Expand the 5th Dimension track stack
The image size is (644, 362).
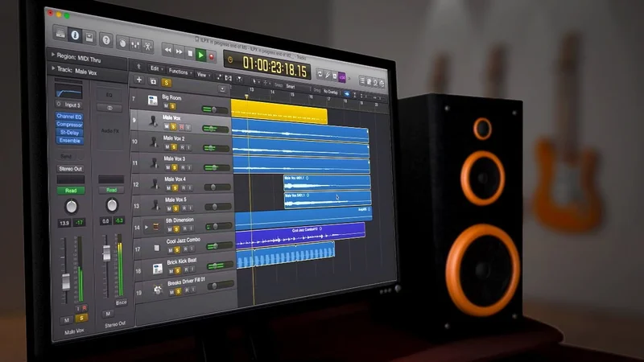click(x=147, y=226)
